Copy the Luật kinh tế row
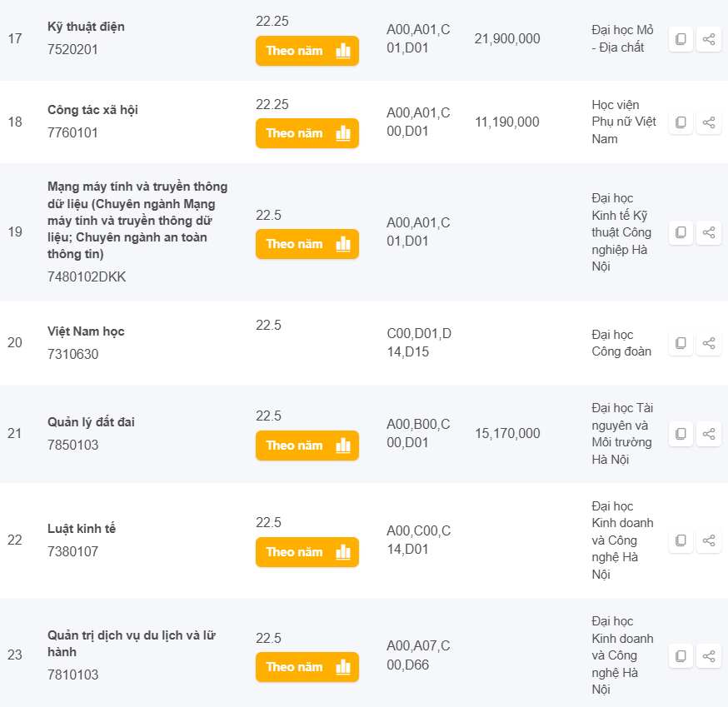 pos(681,540)
